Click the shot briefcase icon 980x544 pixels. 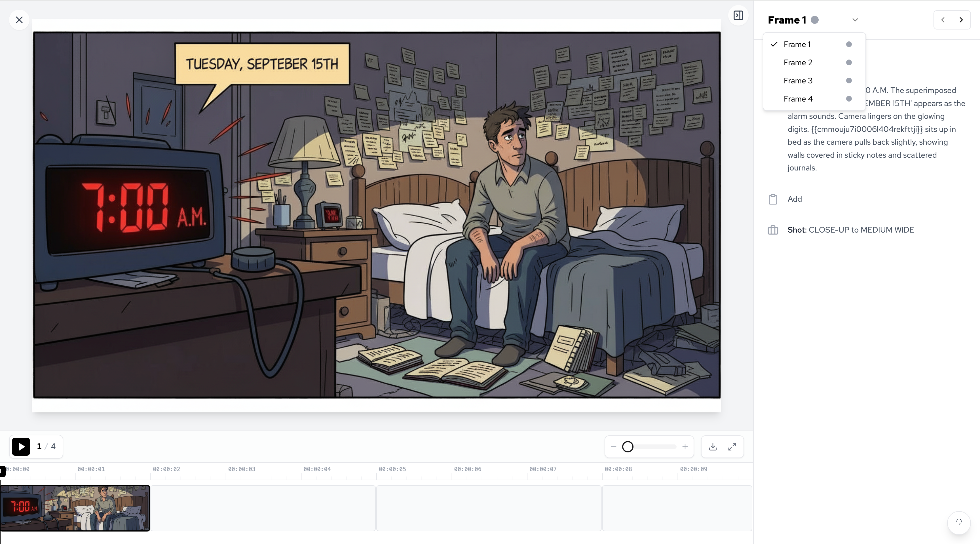click(x=773, y=230)
